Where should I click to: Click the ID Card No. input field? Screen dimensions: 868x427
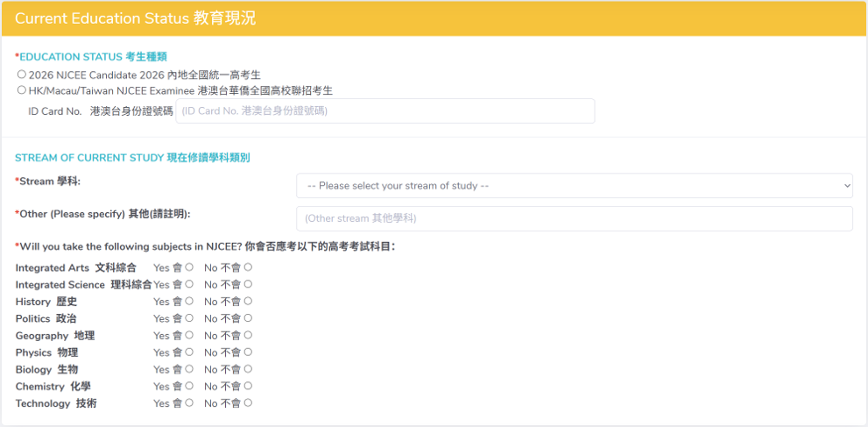pos(385,111)
